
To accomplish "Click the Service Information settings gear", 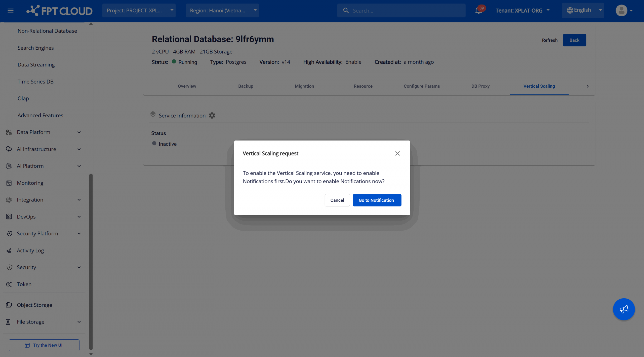I will click(x=212, y=116).
